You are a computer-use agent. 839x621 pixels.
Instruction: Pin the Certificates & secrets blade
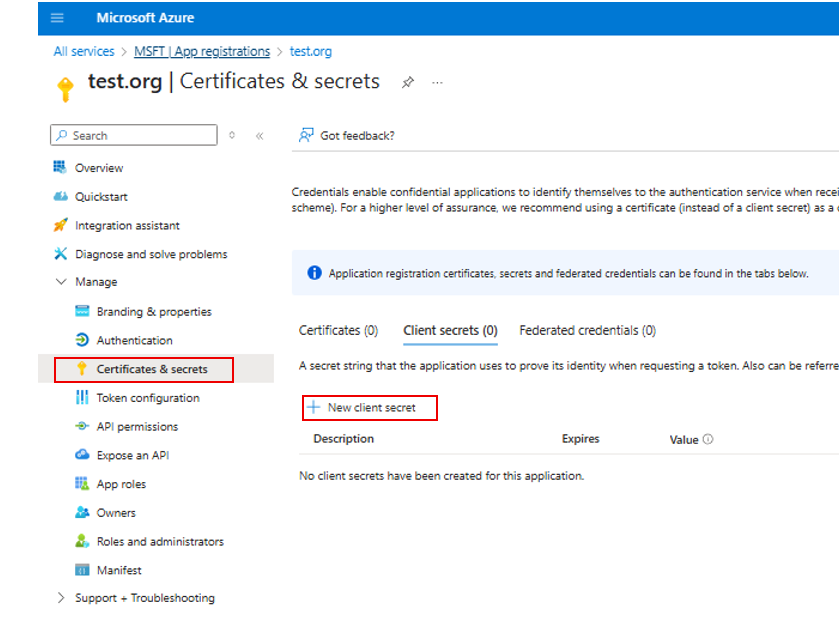point(408,82)
